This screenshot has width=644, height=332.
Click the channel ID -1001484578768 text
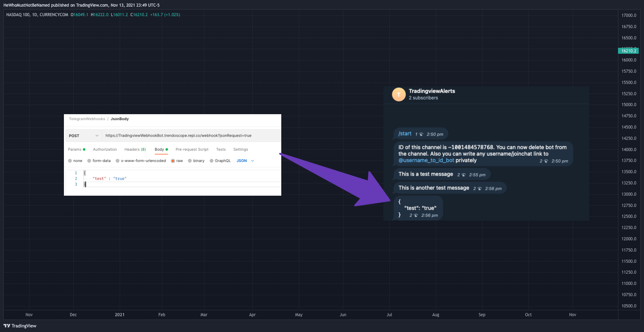pyautogui.click(x=471, y=148)
